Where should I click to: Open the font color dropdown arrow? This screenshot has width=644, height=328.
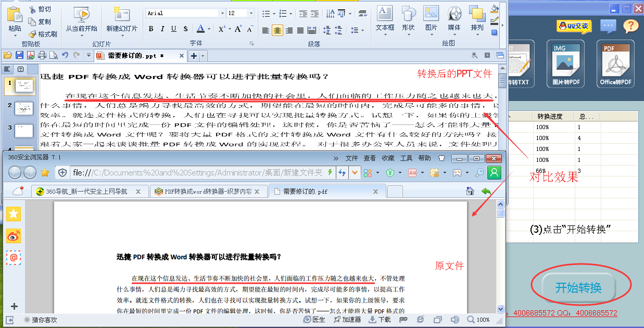(x=209, y=30)
